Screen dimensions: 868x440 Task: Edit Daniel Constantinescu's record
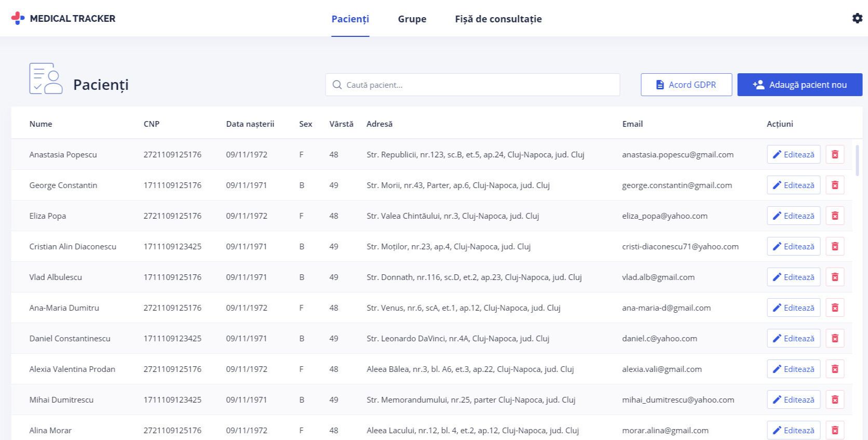(x=793, y=338)
